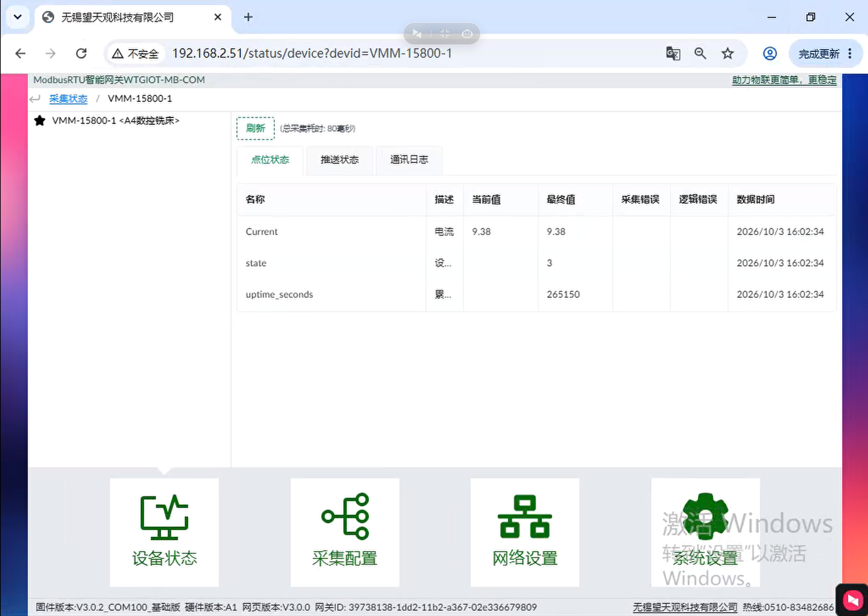
Task: Select VMM-15800-1 <A4数控铣床> in device tree
Action: tap(115, 121)
